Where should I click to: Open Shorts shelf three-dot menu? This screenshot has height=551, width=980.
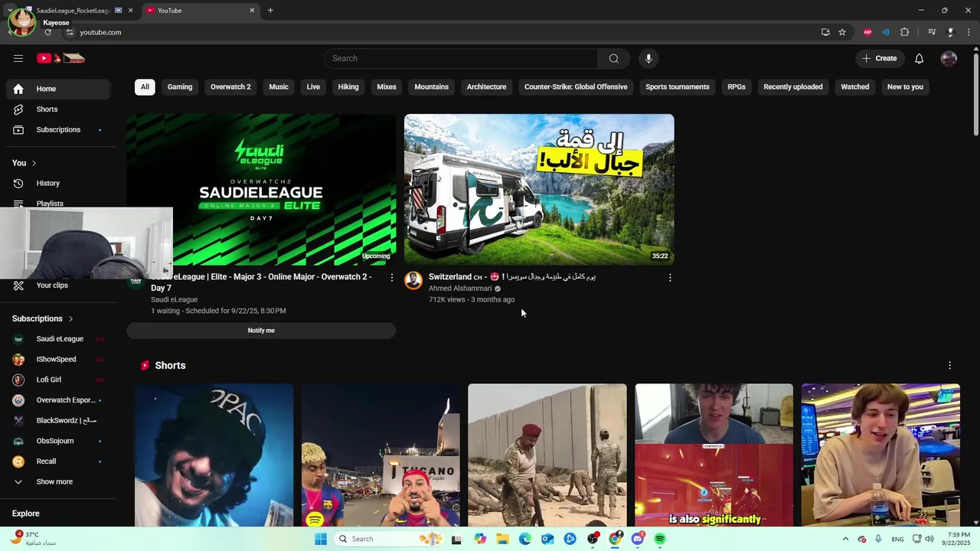pos(950,366)
